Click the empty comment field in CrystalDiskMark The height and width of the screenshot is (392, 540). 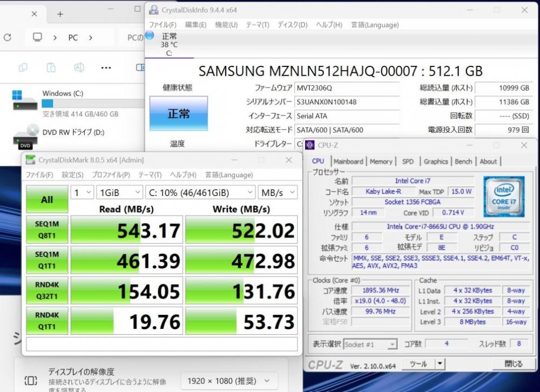click(161, 344)
